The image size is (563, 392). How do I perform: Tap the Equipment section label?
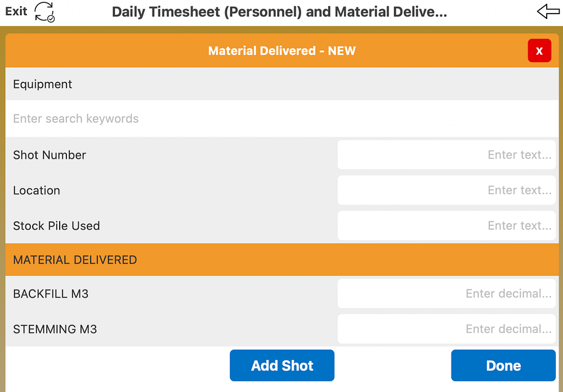[x=43, y=84]
